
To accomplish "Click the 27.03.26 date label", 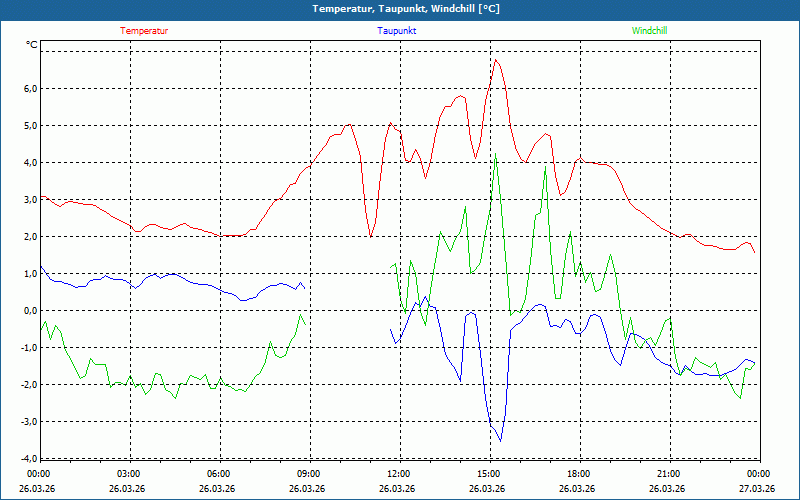I will (757, 489).
